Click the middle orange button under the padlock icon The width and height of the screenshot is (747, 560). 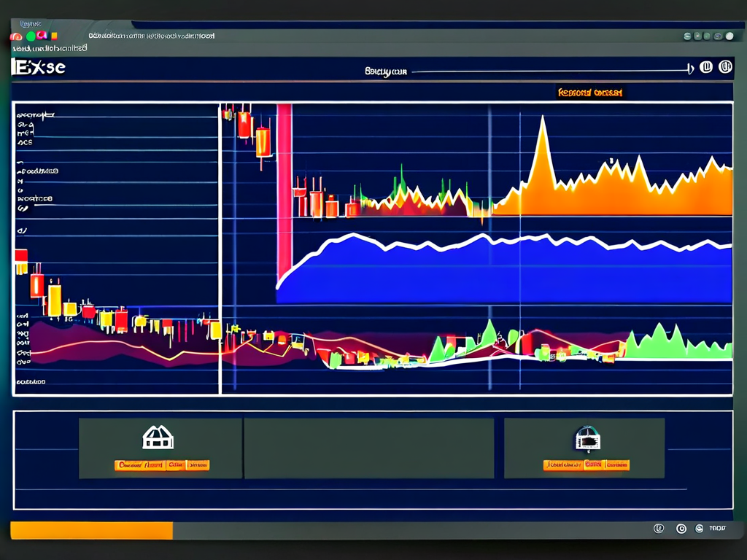(x=592, y=464)
